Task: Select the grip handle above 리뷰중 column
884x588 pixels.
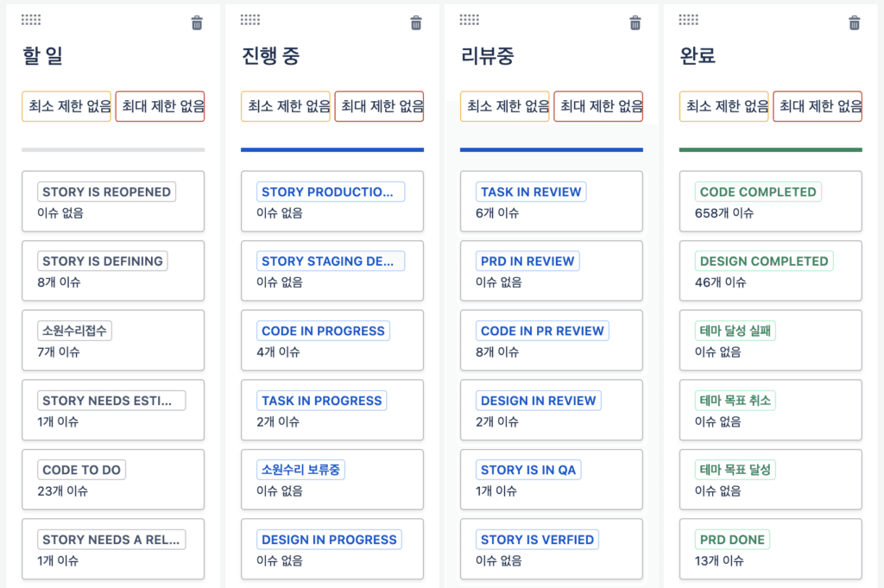Action: tap(470, 21)
